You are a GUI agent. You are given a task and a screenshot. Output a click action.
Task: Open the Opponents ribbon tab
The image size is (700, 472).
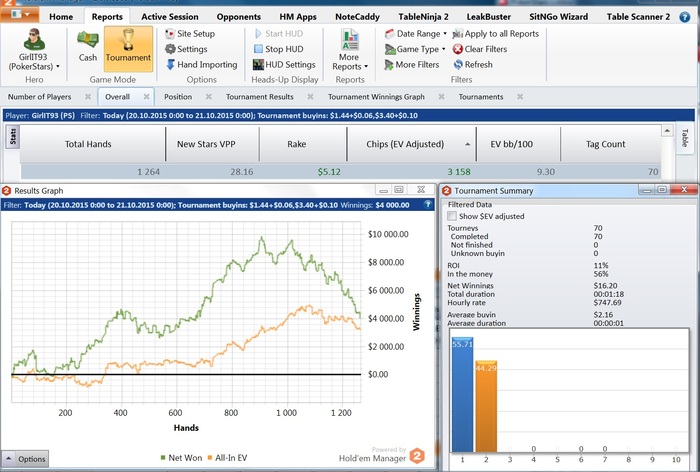[x=238, y=17]
